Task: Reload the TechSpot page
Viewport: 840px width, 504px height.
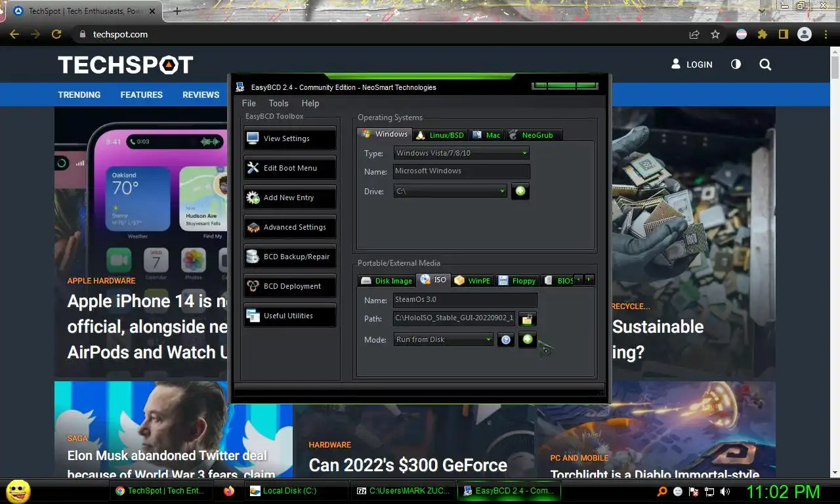Action: tap(56, 34)
